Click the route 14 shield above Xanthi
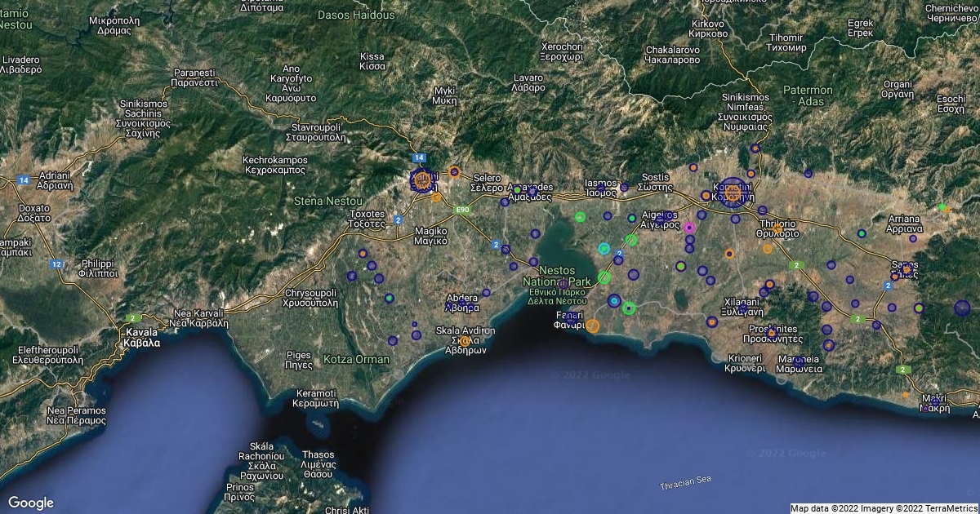The width and height of the screenshot is (980, 514). click(419, 157)
